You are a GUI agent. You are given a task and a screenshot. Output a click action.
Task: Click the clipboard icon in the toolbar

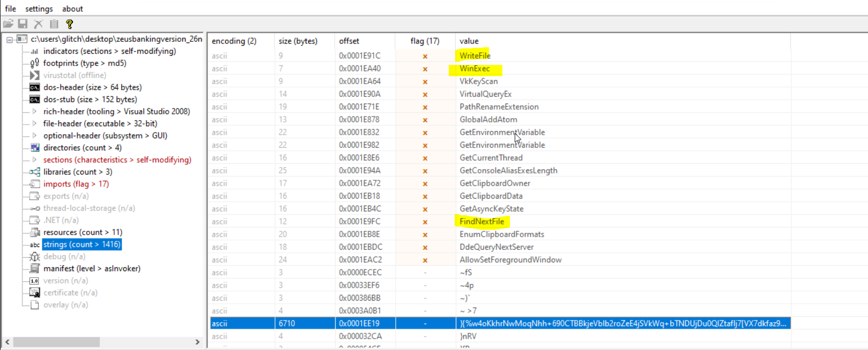point(54,24)
